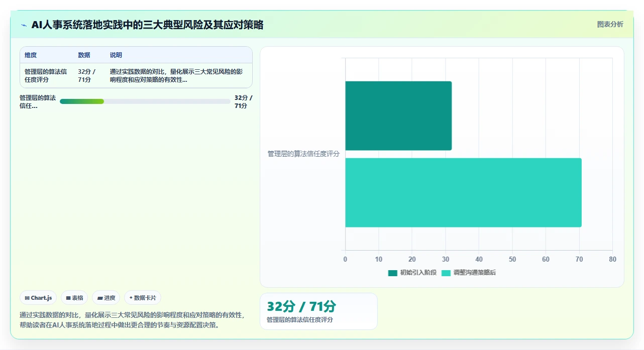Click the chart y-axis label 管理层的算法信任度评分
The image size is (644, 350).
[303, 154]
